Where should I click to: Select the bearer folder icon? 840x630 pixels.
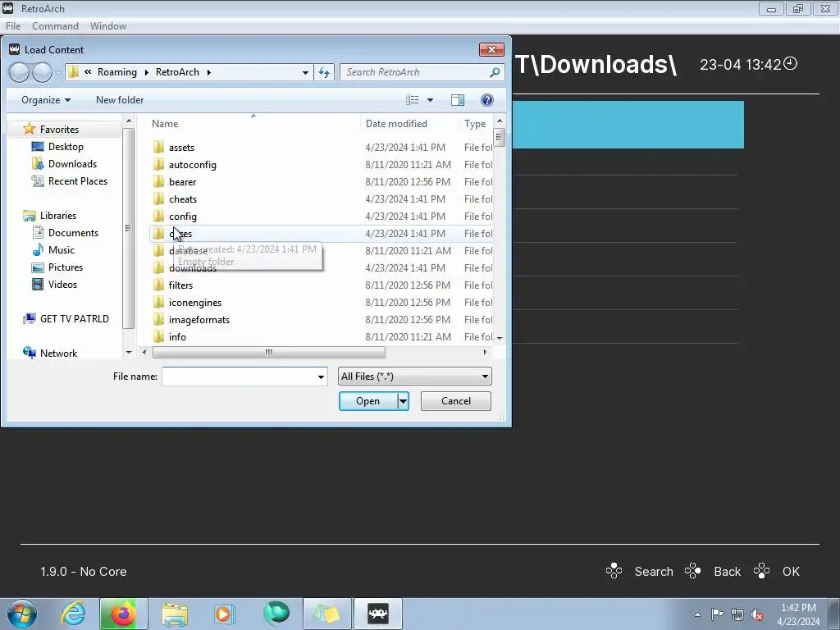click(158, 181)
